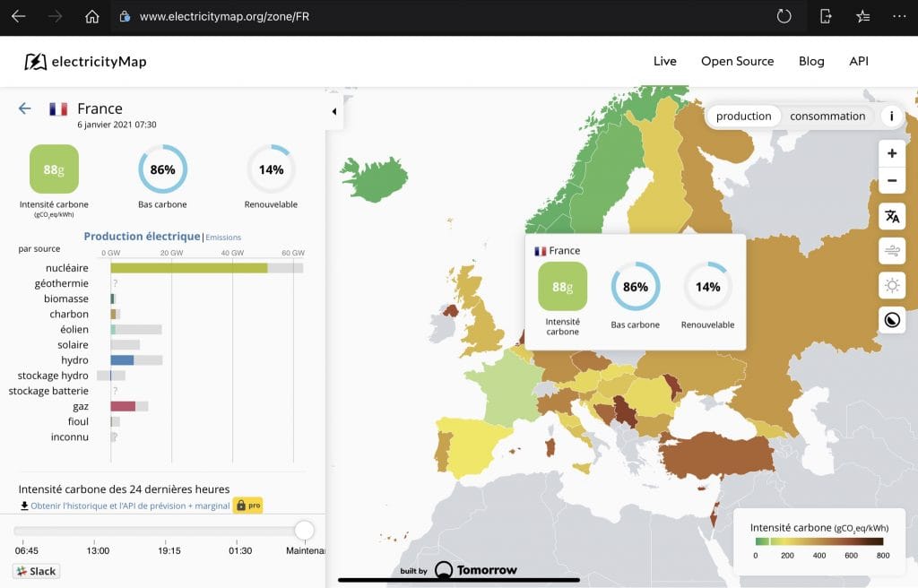
Task: Click the Slack button
Action: 36,571
